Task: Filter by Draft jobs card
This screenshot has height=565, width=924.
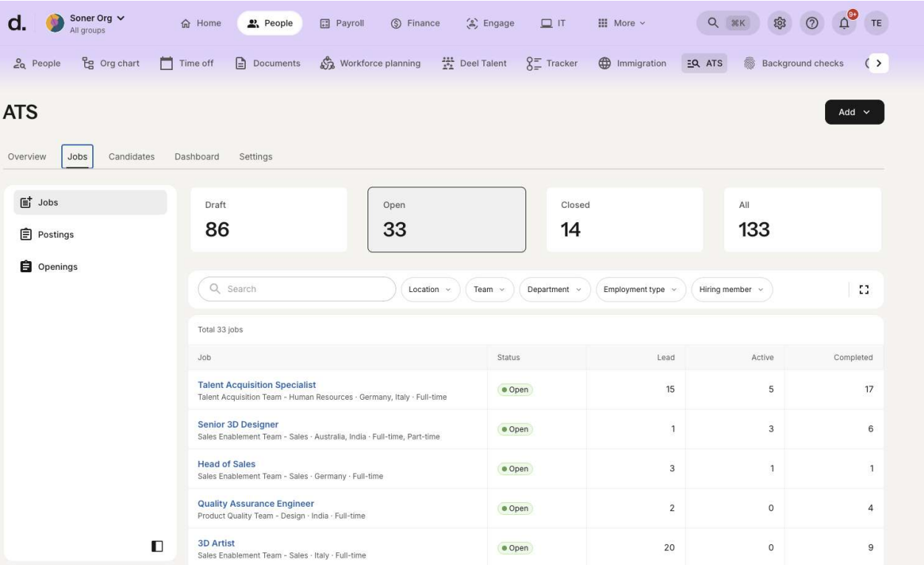Action: (269, 220)
